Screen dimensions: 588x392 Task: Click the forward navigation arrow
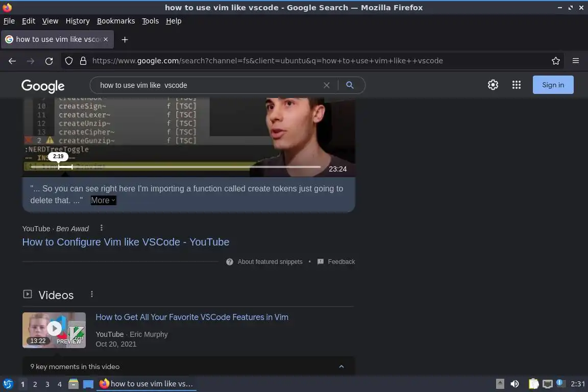pyautogui.click(x=31, y=61)
